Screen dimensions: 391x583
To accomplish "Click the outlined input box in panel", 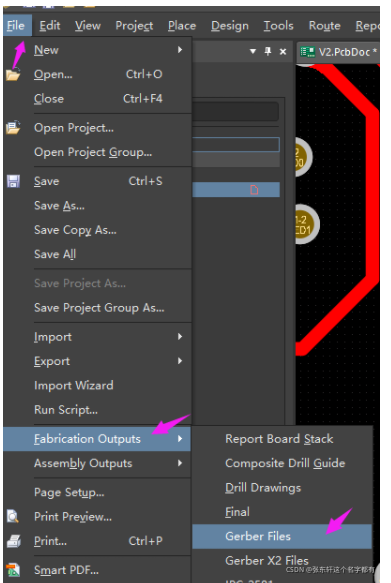I will pyautogui.click(x=236, y=144).
